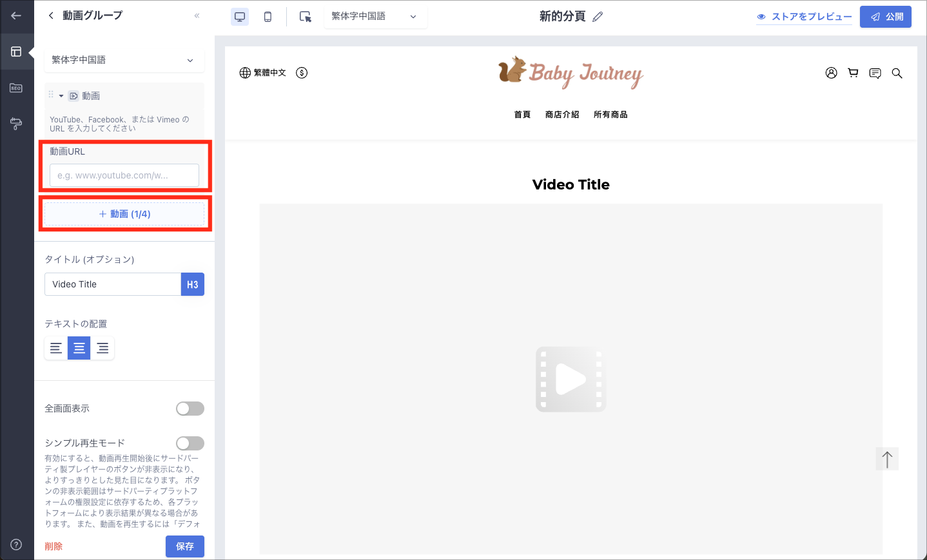Go back from 動画グループ panel

click(51, 15)
